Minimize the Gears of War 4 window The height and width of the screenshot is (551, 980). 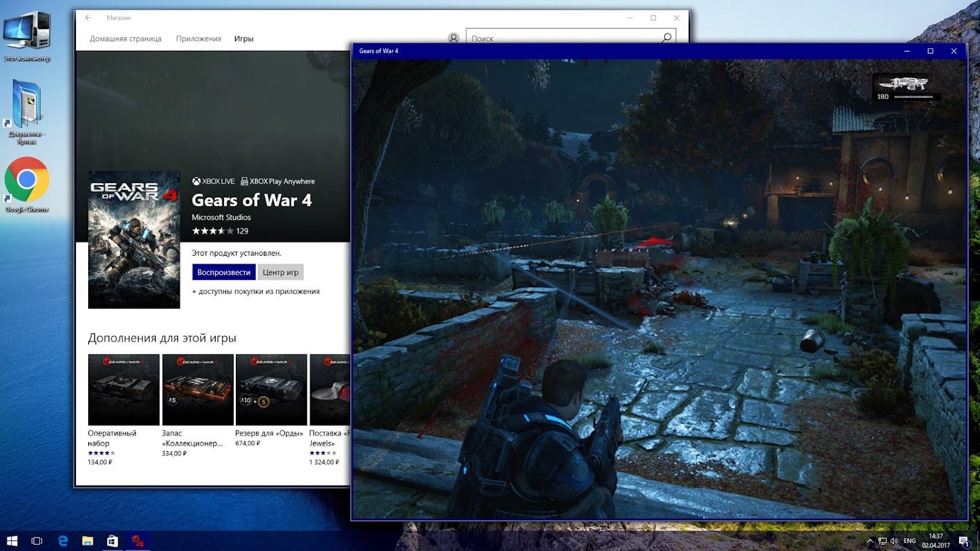pos(907,51)
